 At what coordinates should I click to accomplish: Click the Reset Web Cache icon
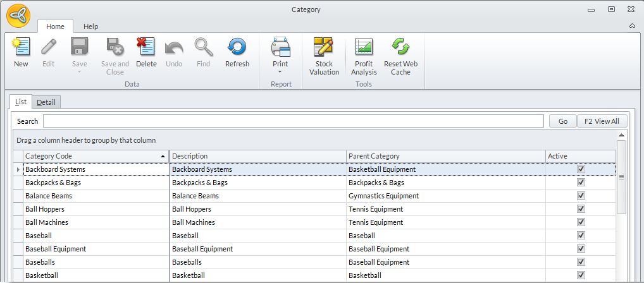pyautogui.click(x=400, y=48)
